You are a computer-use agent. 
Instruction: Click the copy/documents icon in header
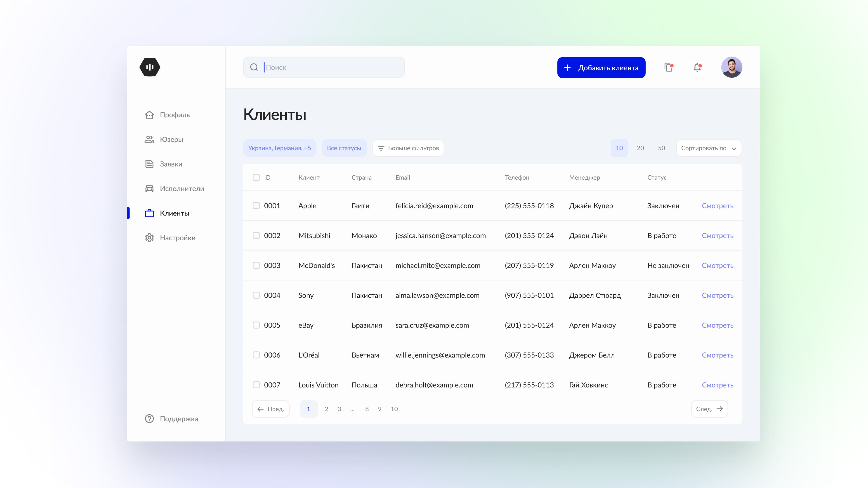pyautogui.click(x=669, y=67)
